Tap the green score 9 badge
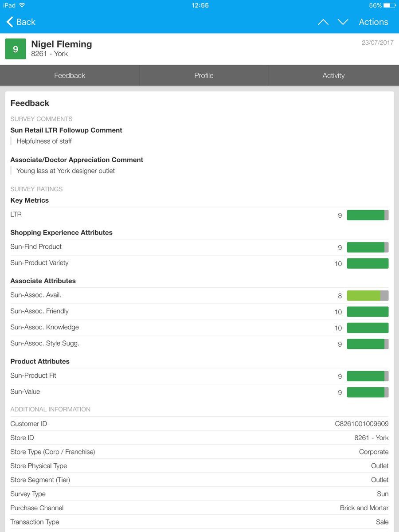 (16, 49)
